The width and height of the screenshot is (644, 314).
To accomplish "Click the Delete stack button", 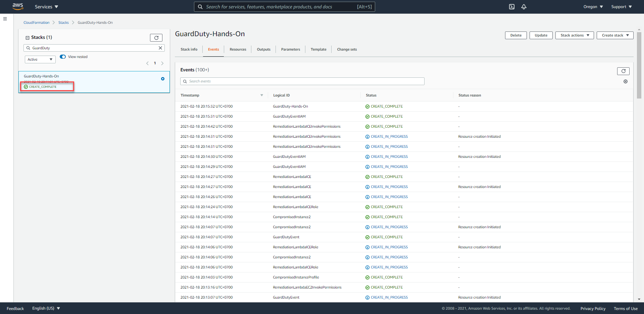I will 516,35.
